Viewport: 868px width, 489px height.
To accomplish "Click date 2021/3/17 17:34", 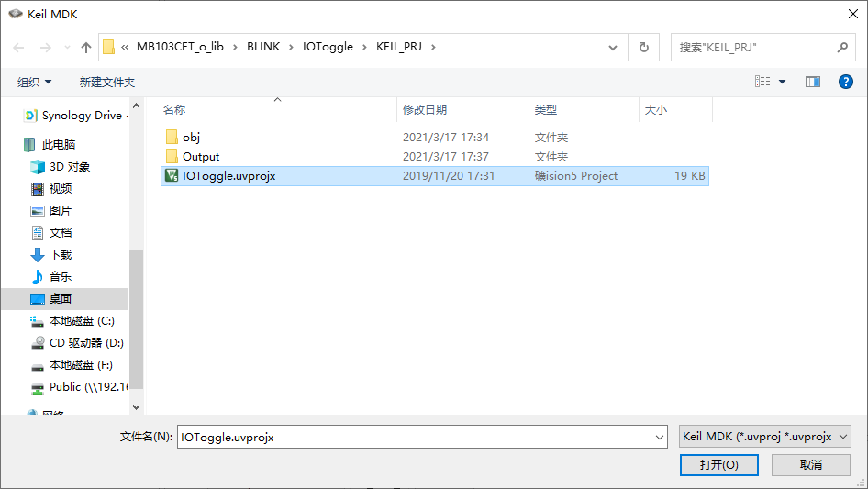I will [x=446, y=138].
